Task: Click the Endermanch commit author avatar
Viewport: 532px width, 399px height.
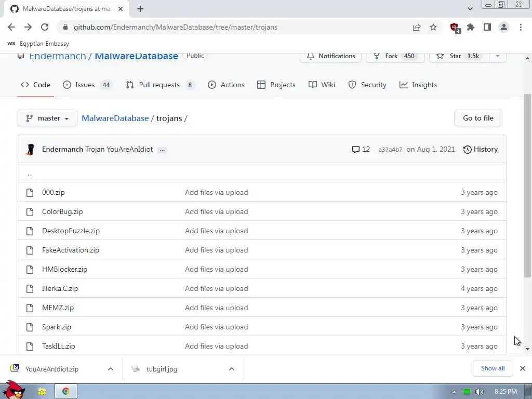Action: click(31, 149)
